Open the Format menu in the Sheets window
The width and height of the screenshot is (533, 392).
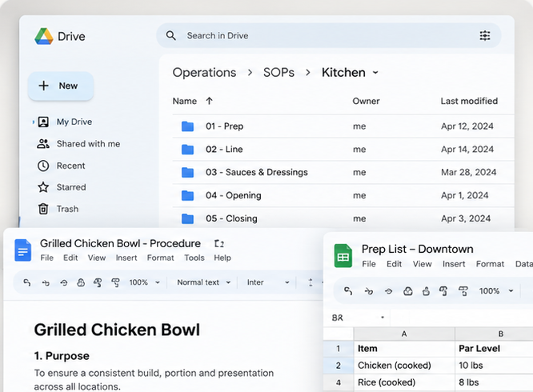pos(490,264)
